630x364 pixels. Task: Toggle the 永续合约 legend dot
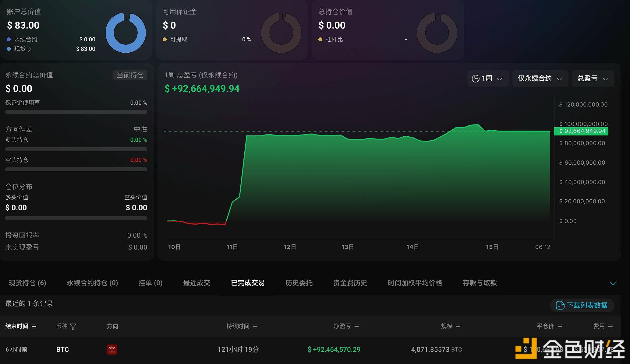click(9, 39)
